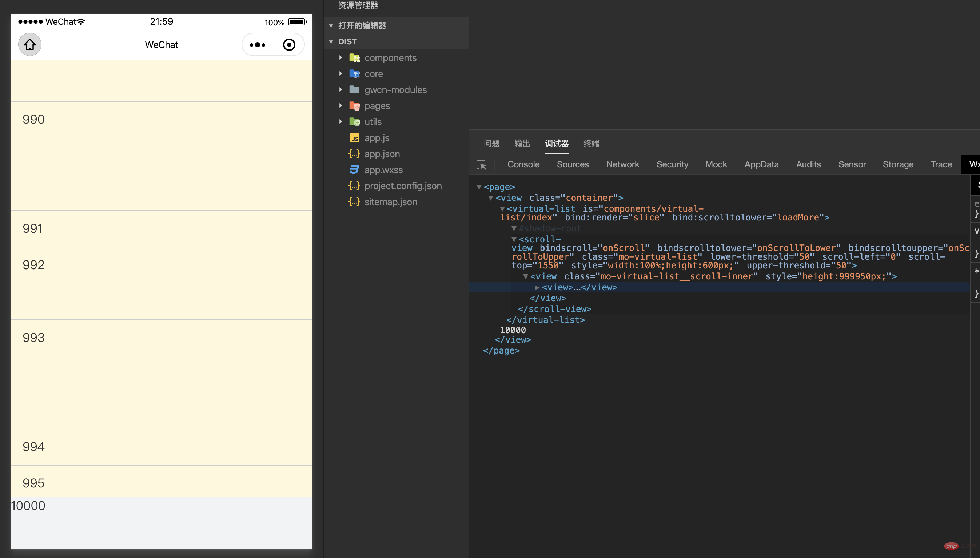Open the AppData tab
The width and height of the screenshot is (980, 558).
click(x=761, y=164)
